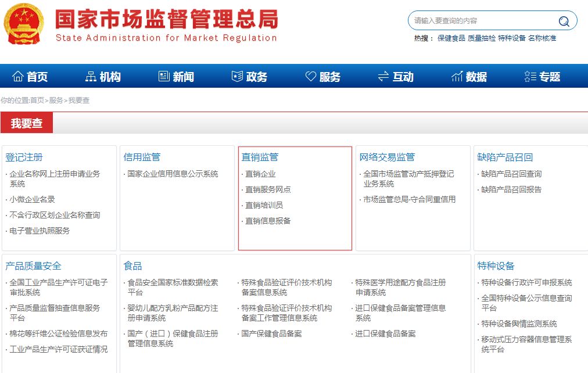588x373 pixels.
Task: Click the 我要查 red tab
Action: click(x=27, y=123)
